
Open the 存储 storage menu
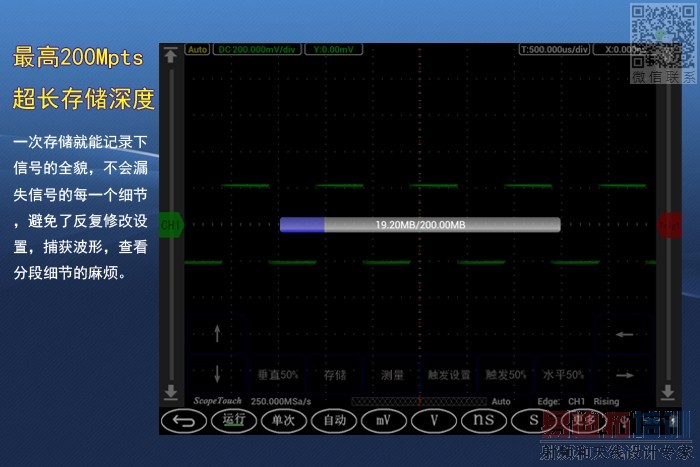pyautogui.click(x=335, y=375)
